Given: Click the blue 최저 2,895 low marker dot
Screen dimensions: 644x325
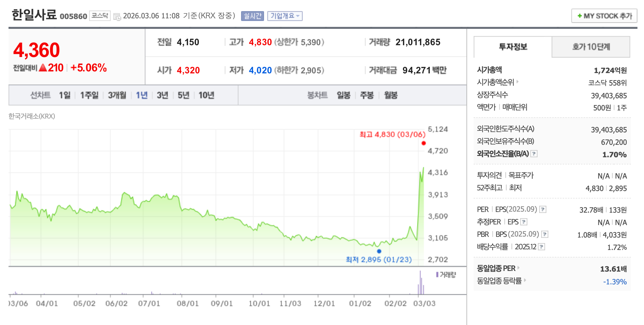Looking at the screenshot, I should (379, 251).
